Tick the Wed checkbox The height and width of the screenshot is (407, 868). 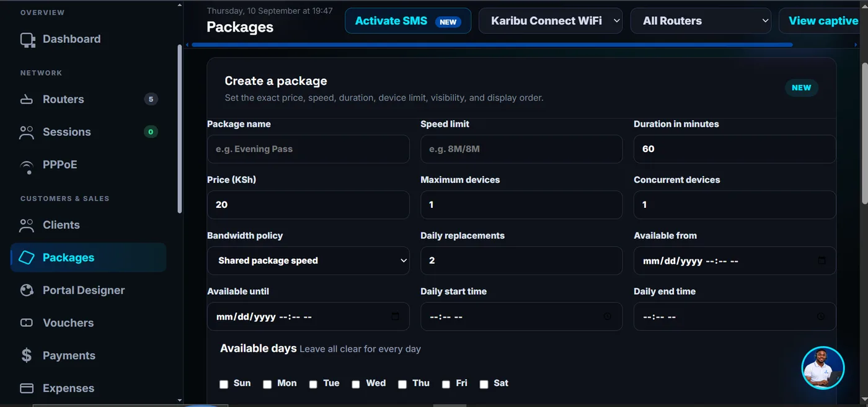click(356, 384)
